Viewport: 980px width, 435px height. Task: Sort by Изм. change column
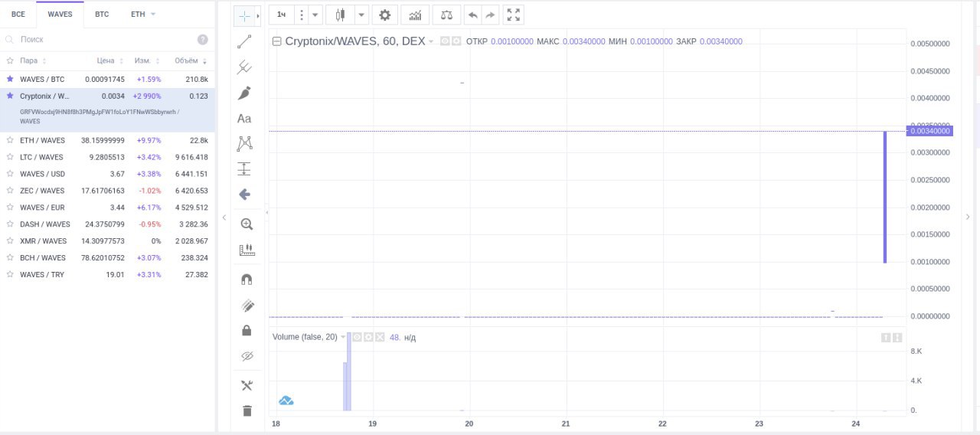coord(145,61)
